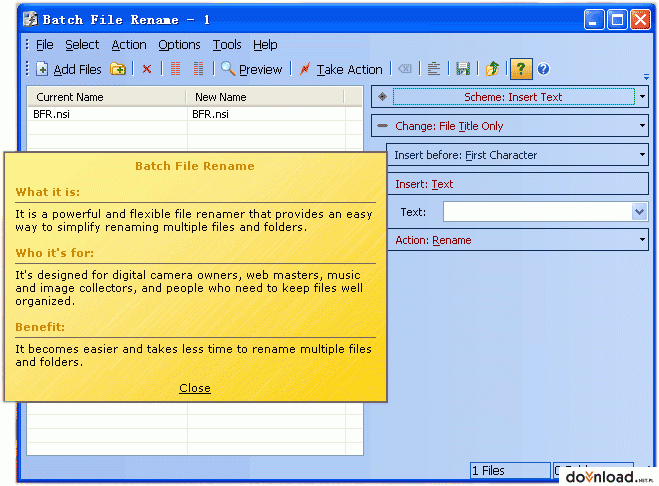The width and height of the screenshot is (659, 486).
Task: Open the Text combo box arrow
Action: point(639,212)
